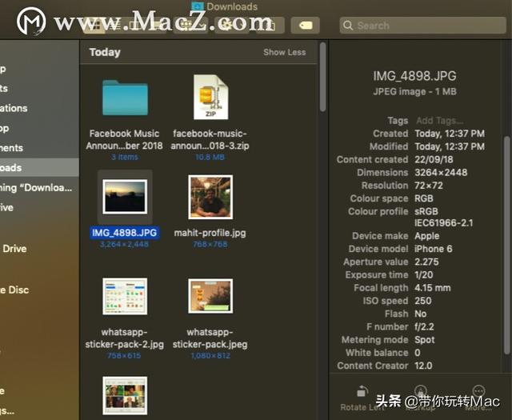Open the More... quick actions menu
The image size is (512, 420).
478,398
